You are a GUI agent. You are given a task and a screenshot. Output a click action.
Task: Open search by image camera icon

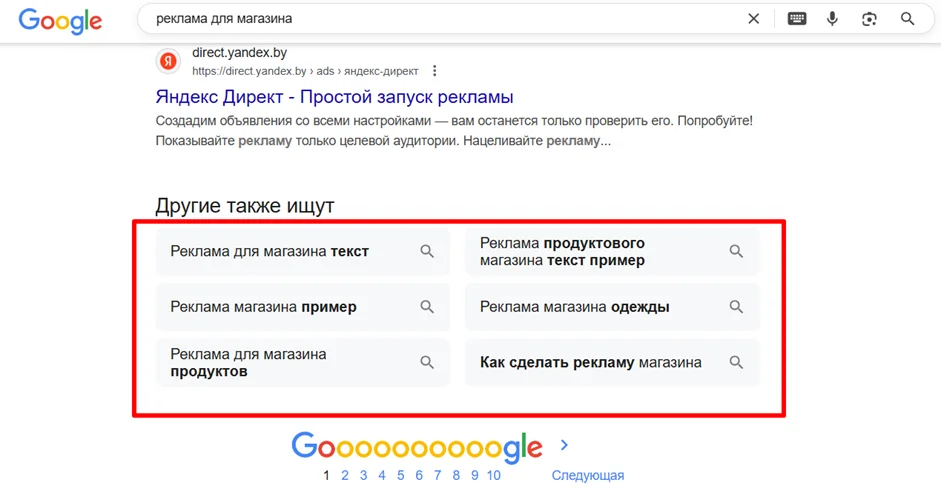click(869, 19)
